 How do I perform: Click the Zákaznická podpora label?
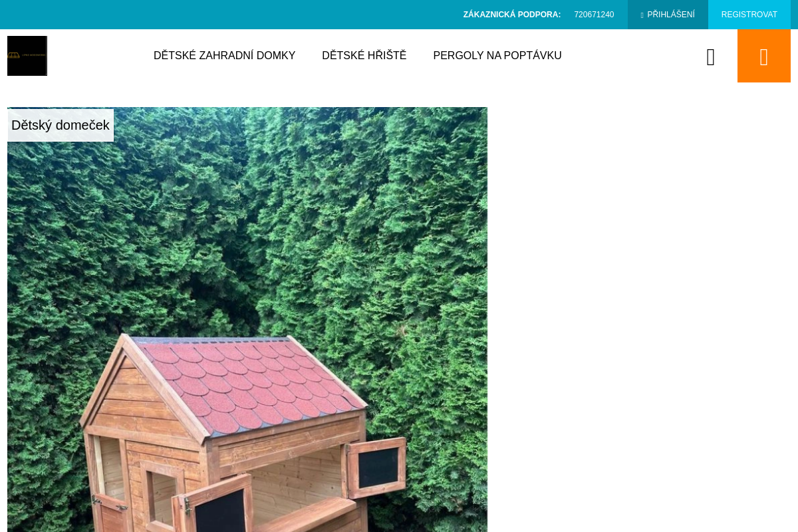(512, 15)
